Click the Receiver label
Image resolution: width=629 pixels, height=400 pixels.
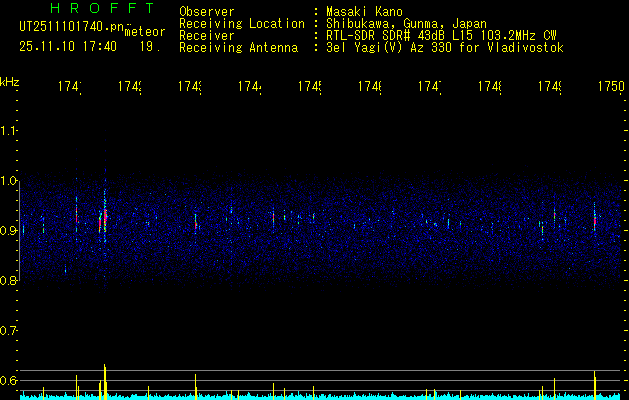point(207,36)
